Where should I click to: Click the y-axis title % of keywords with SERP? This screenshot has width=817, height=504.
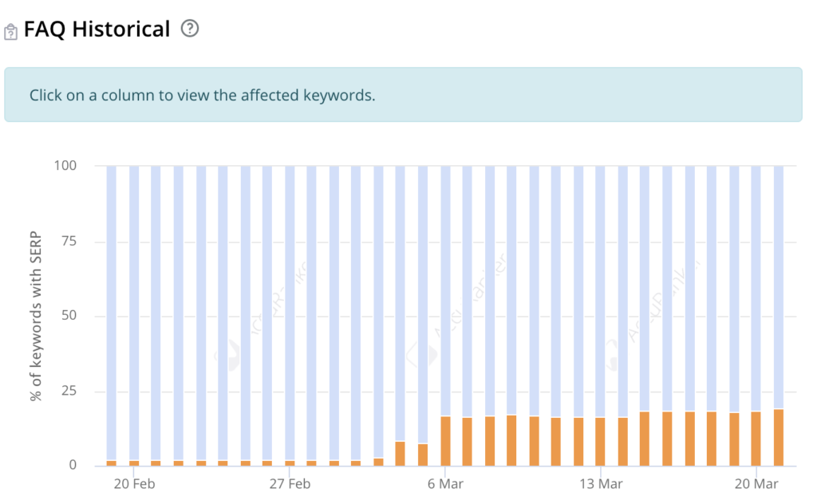[x=35, y=316]
